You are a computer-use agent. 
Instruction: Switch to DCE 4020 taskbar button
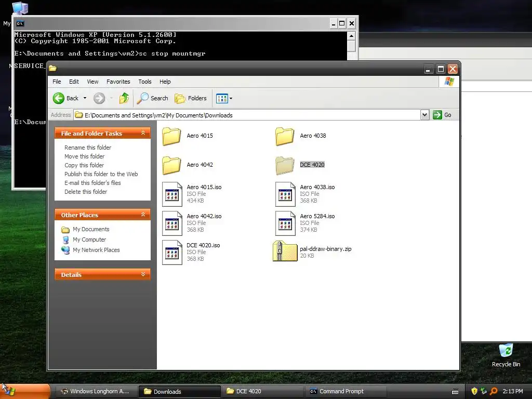coord(262,391)
